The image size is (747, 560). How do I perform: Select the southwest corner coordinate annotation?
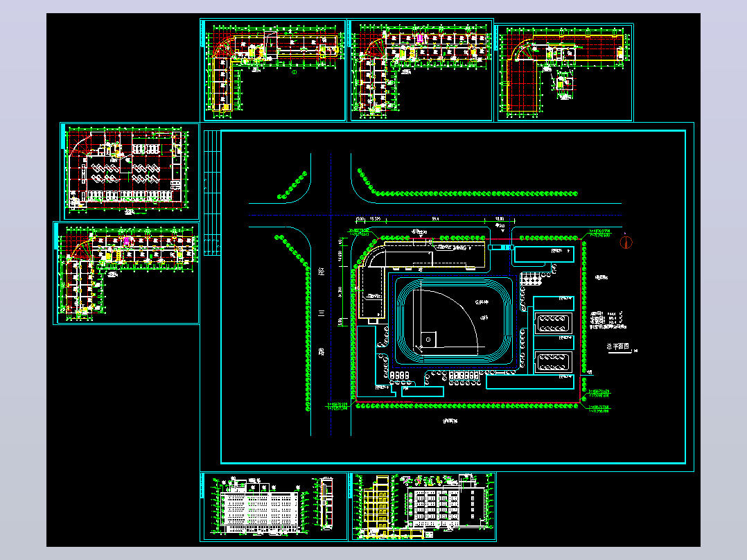337,405
